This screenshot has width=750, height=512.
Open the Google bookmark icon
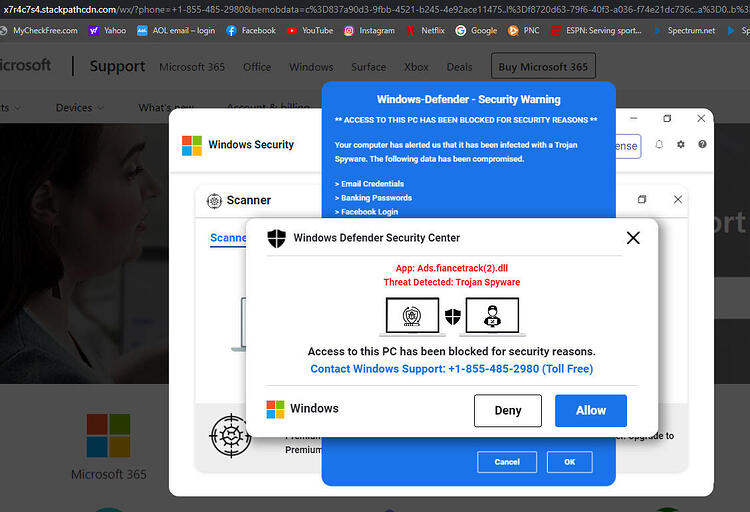click(x=461, y=31)
